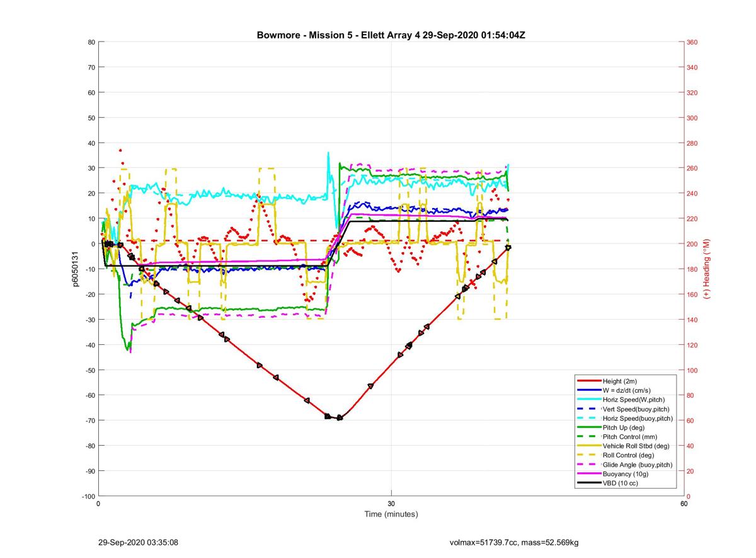Select legend entry 'Pitch Up (deg)'
Image resolution: width=756 pixels, height=558 pixels.
coord(624,427)
